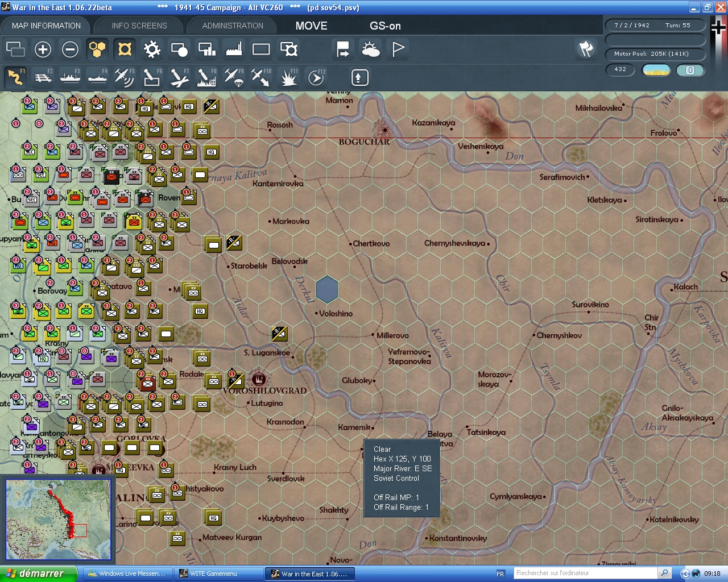Open the MAP INFORMATION menu
The image size is (728, 582).
pyautogui.click(x=45, y=26)
